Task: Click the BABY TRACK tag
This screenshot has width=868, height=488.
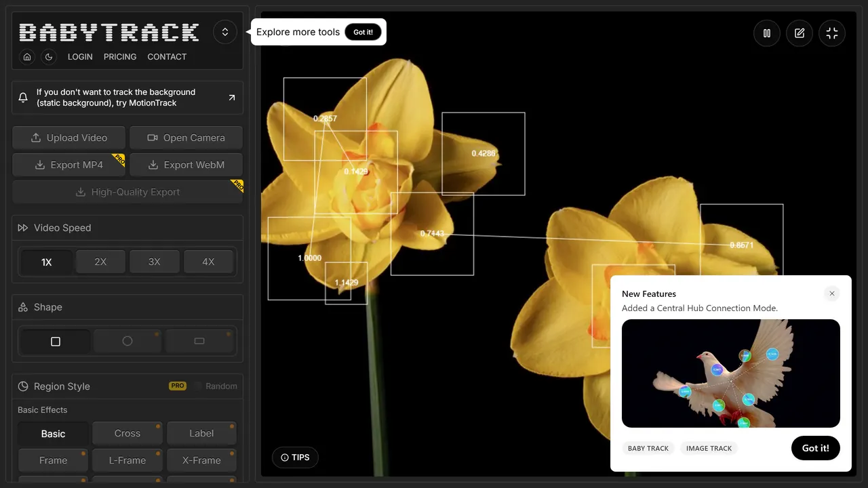Action: point(648,448)
